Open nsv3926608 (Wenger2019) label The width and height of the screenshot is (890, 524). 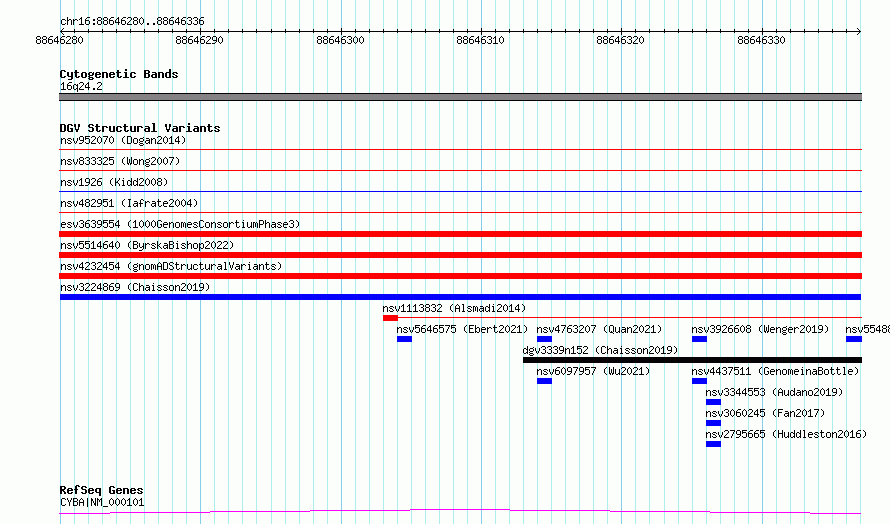coord(760,329)
